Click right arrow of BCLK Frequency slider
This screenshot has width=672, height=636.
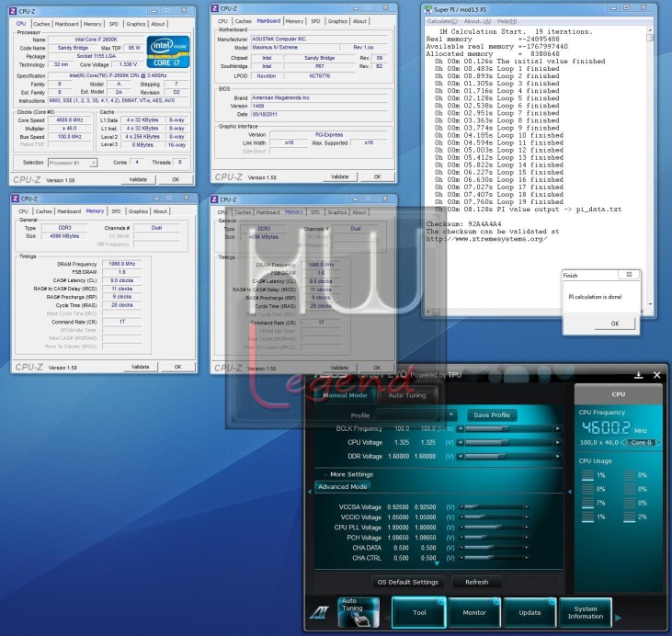tap(558, 428)
